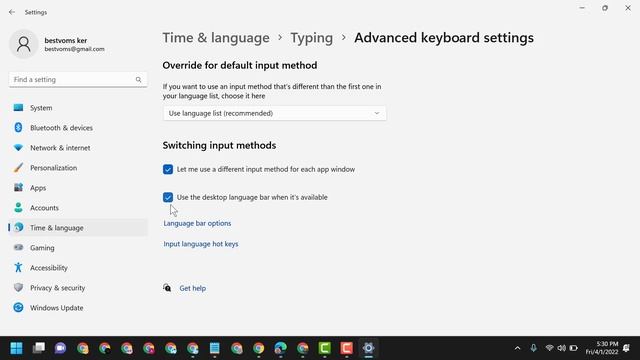The image size is (640, 360).
Task: Open the Teams Chat taskbar icon
Action: 60,348
